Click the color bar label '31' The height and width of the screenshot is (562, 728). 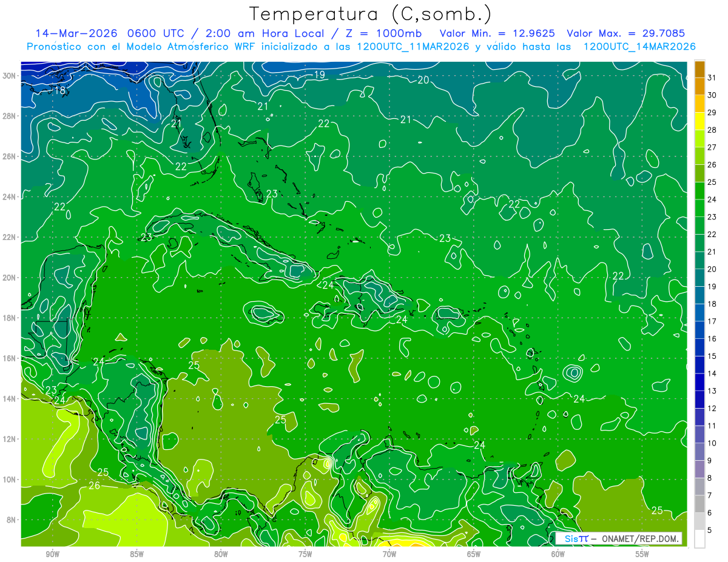[x=712, y=77]
